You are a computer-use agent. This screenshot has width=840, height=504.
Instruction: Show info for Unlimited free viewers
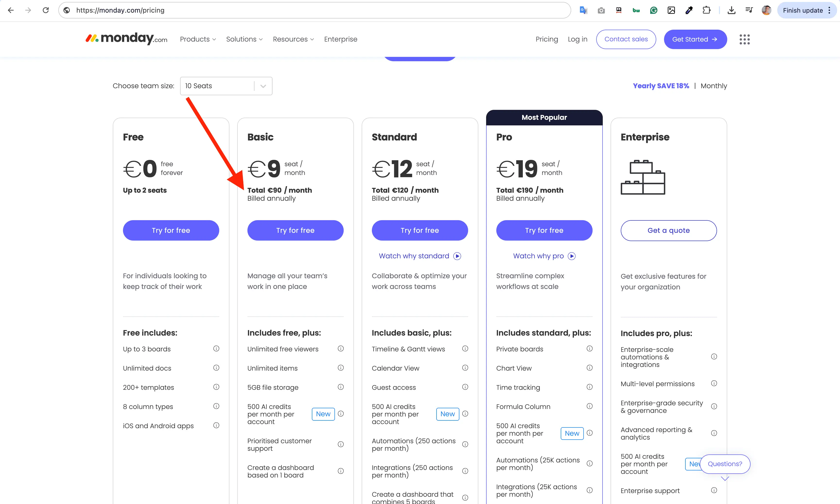[341, 348]
